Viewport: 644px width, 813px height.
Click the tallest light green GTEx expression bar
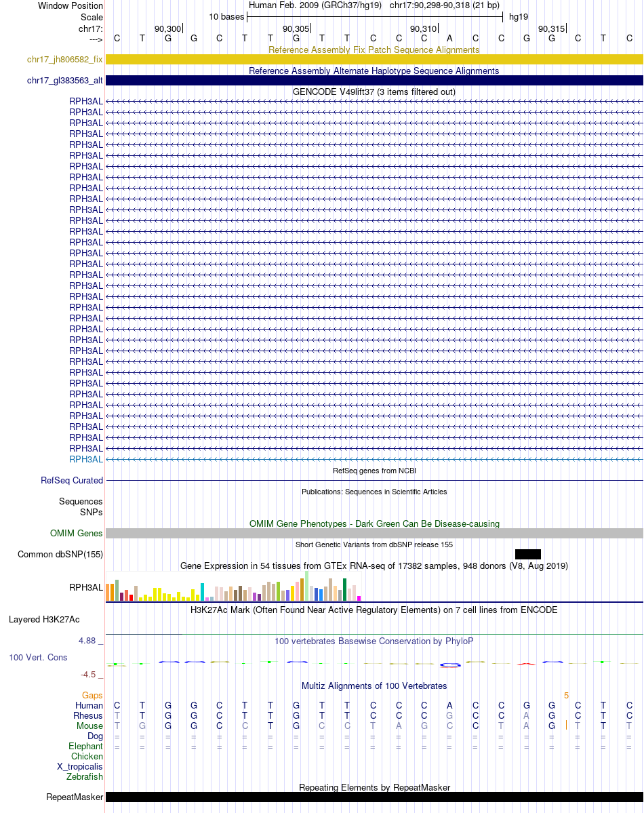pyautogui.click(x=307, y=586)
